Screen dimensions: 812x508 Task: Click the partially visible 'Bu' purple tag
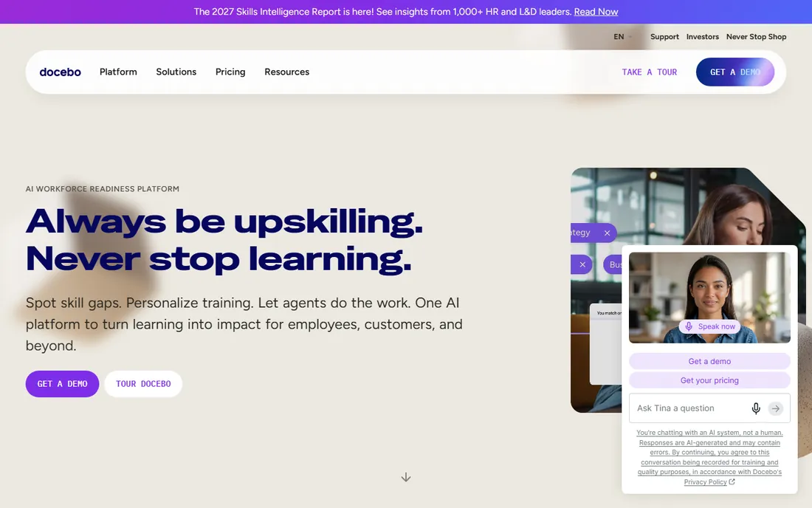(613, 264)
